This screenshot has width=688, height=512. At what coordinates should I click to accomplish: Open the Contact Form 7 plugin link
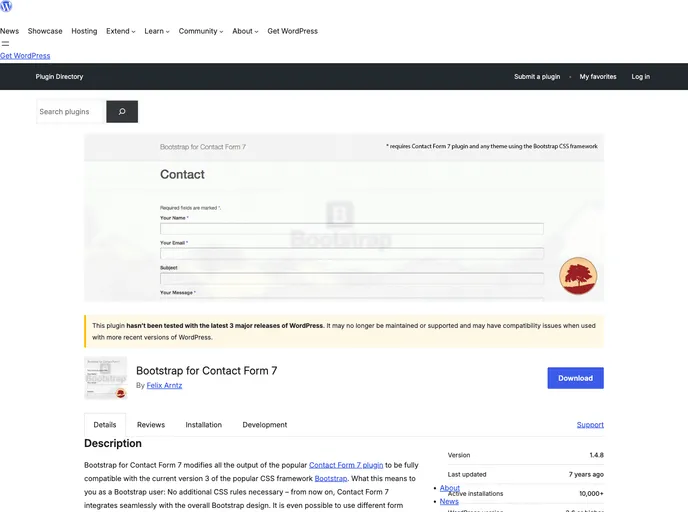coord(346,465)
